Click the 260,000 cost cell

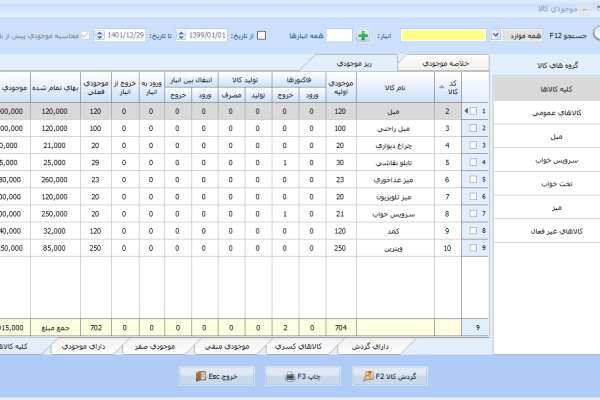point(55,180)
